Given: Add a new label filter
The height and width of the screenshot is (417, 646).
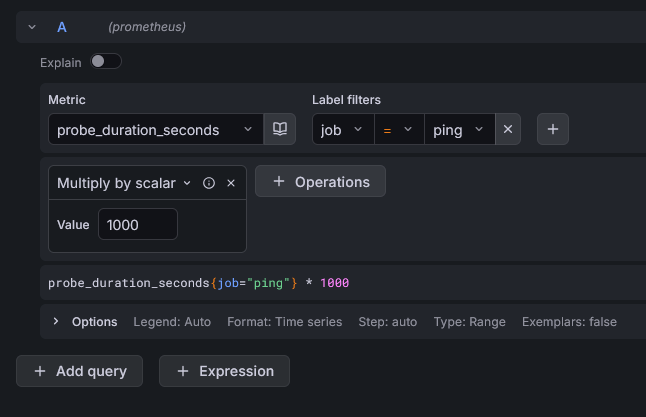Looking at the screenshot, I should (x=554, y=130).
